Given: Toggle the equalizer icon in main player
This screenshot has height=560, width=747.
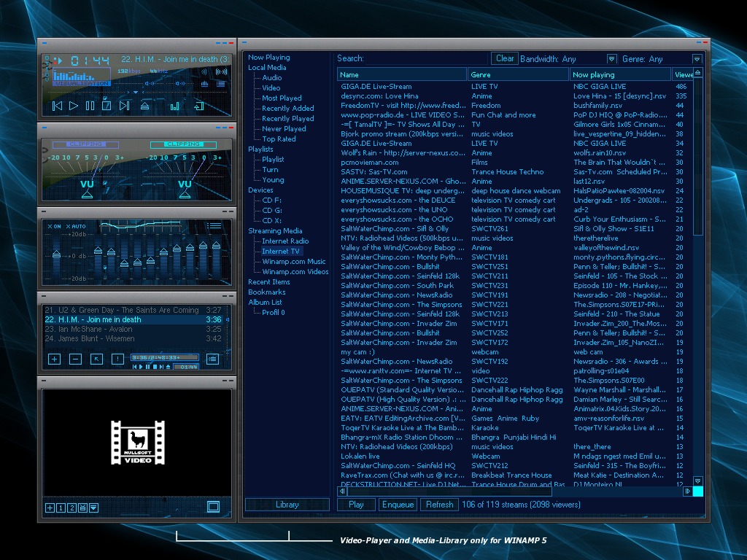Looking at the screenshot, I should click(205, 84).
